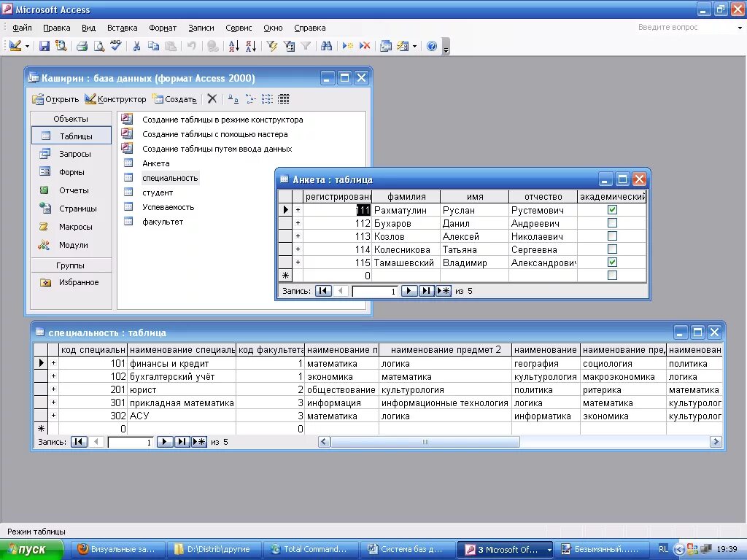Click the binoculars Find icon
This screenshot has width=747, height=560.
pyautogui.click(x=326, y=46)
